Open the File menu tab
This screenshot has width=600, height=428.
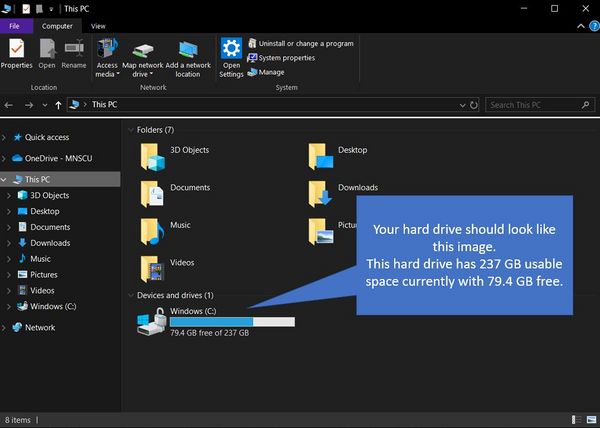click(14, 26)
